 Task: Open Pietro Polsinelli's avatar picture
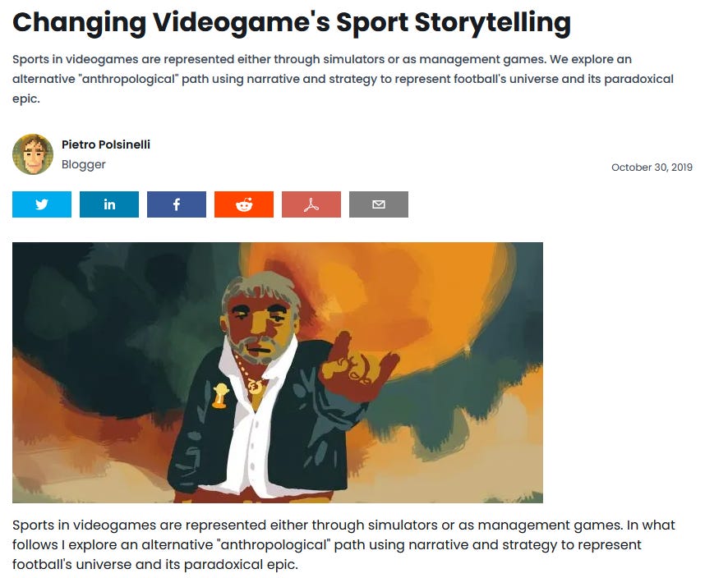point(33,154)
